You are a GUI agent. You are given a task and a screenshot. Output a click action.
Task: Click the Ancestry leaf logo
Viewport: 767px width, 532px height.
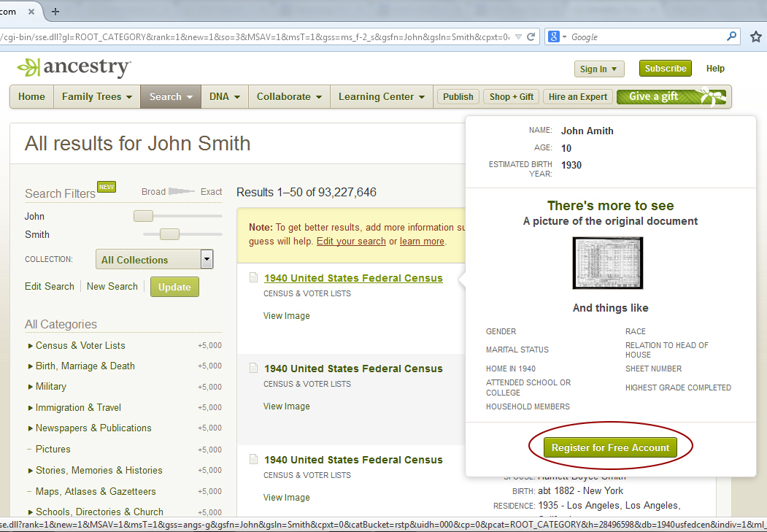[28, 68]
